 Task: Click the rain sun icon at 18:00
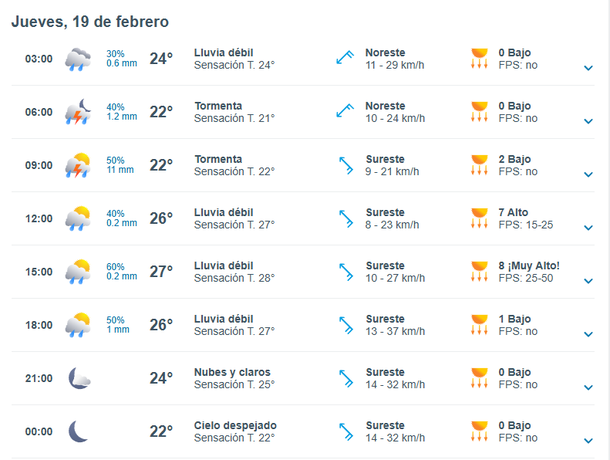coord(78,324)
